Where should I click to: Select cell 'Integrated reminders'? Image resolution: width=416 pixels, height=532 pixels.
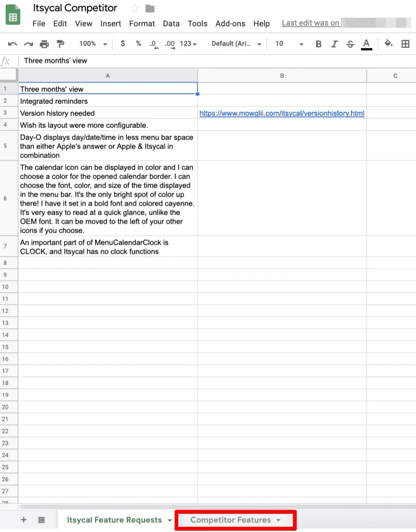108,101
